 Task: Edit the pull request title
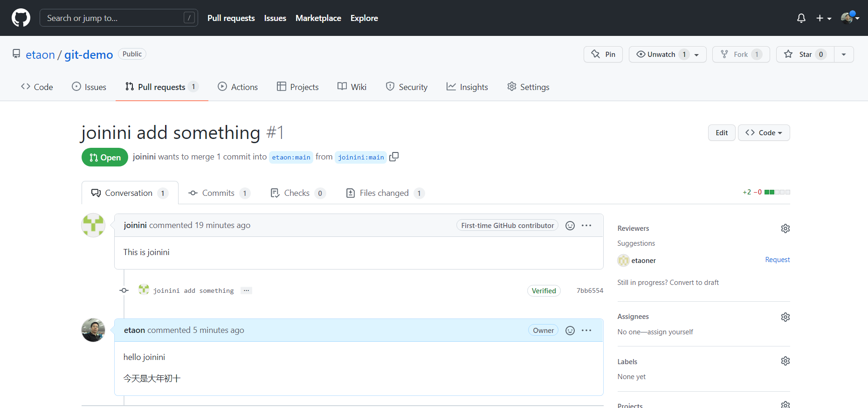point(722,133)
